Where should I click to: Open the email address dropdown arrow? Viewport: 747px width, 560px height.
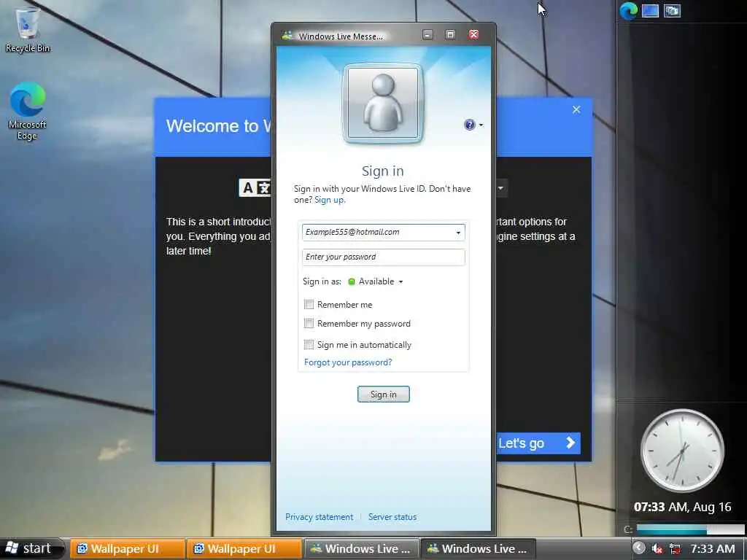click(458, 233)
